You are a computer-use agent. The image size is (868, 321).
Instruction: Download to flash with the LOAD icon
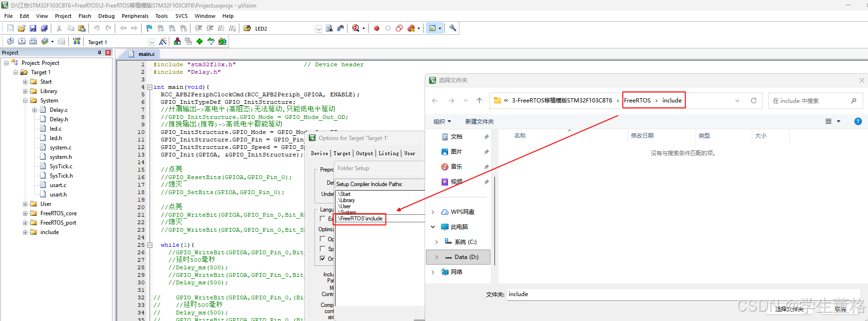pyautogui.click(x=77, y=41)
